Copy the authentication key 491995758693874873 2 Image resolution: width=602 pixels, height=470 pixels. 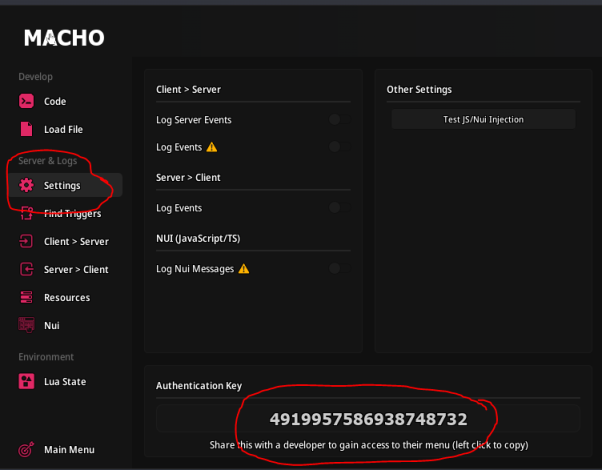368,419
